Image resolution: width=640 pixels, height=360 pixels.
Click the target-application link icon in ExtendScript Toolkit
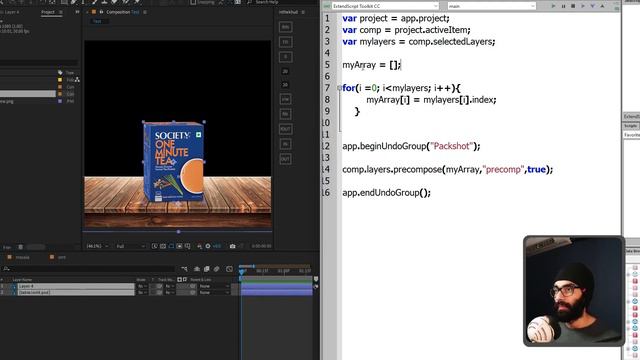pyautogui.click(x=327, y=6)
